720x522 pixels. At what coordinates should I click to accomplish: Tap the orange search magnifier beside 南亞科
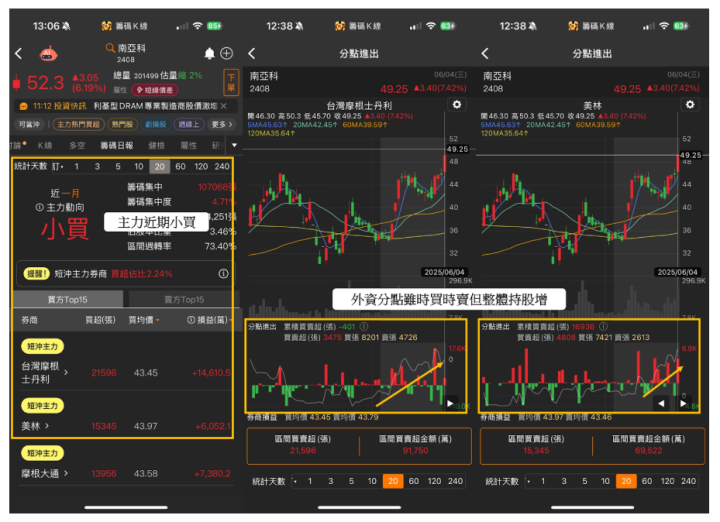(110, 48)
